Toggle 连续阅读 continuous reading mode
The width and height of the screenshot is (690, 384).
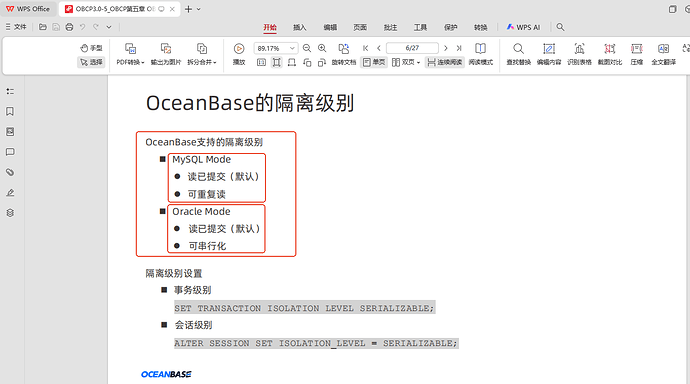pos(444,62)
